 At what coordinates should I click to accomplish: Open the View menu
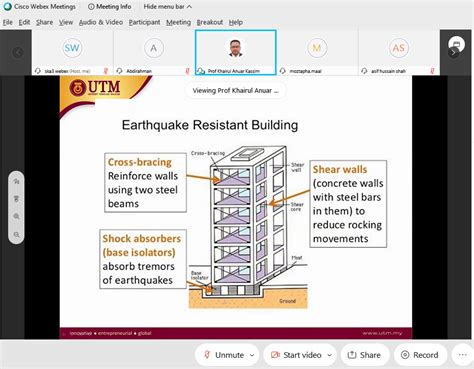point(66,22)
